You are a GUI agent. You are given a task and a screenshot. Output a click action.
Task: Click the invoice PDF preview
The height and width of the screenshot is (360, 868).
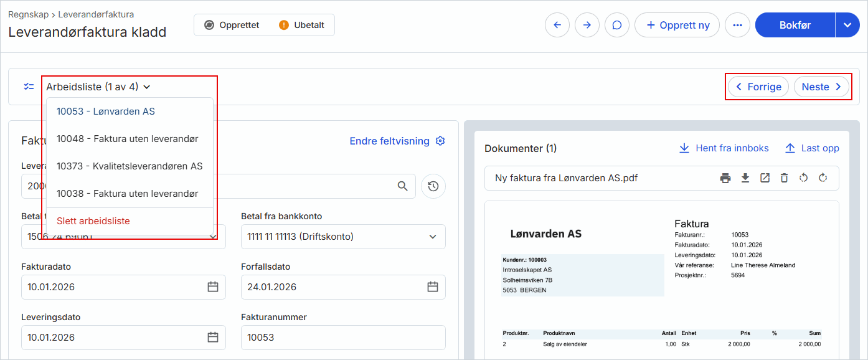click(x=661, y=280)
